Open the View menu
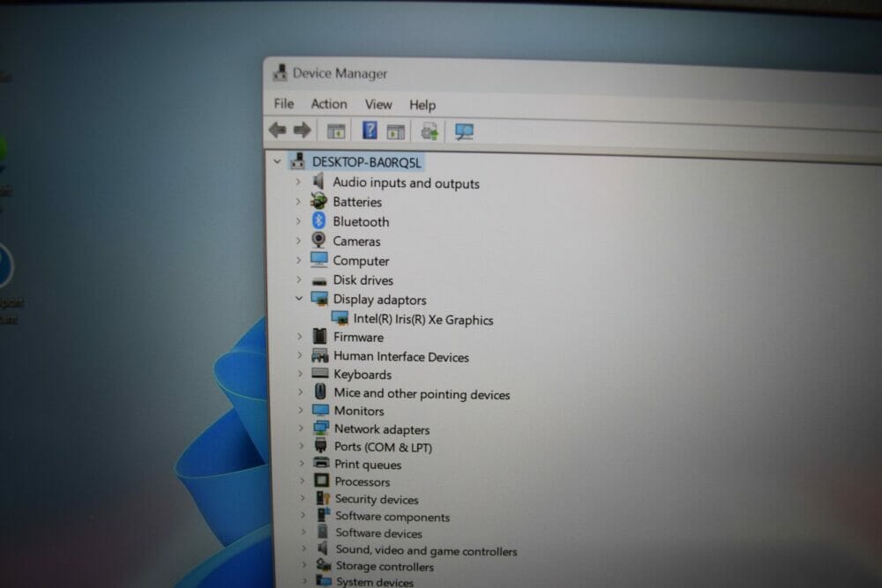 coord(378,105)
